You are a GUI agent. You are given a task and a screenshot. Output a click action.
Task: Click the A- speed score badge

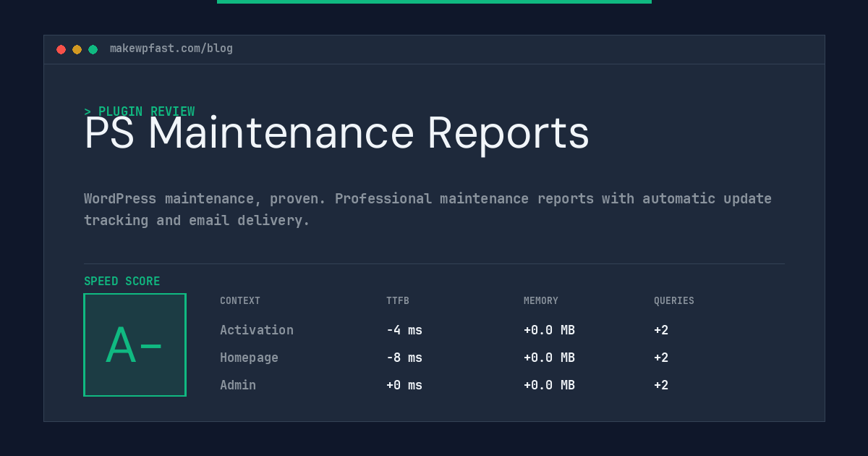[x=135, y=345]
